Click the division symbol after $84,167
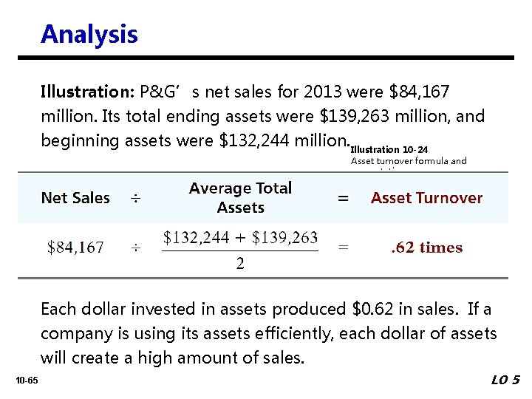532x399 pixels. (x=136, y=248)
